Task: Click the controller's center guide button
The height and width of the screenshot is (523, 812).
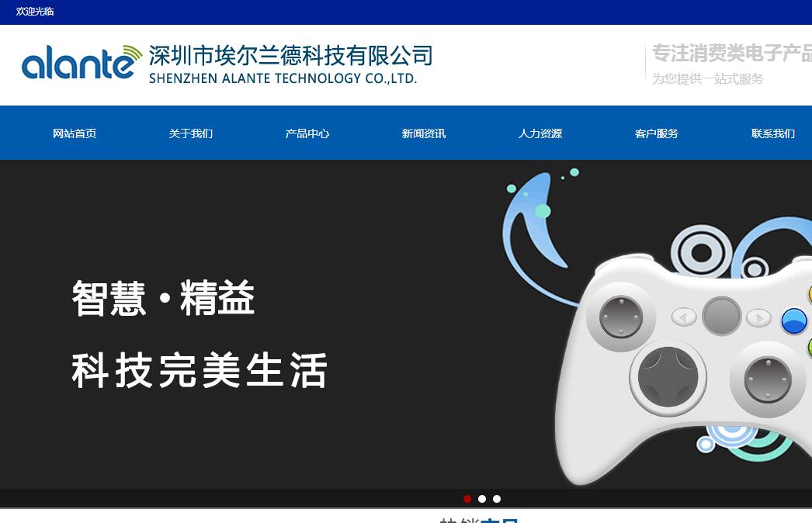Action: click(721, 317)
